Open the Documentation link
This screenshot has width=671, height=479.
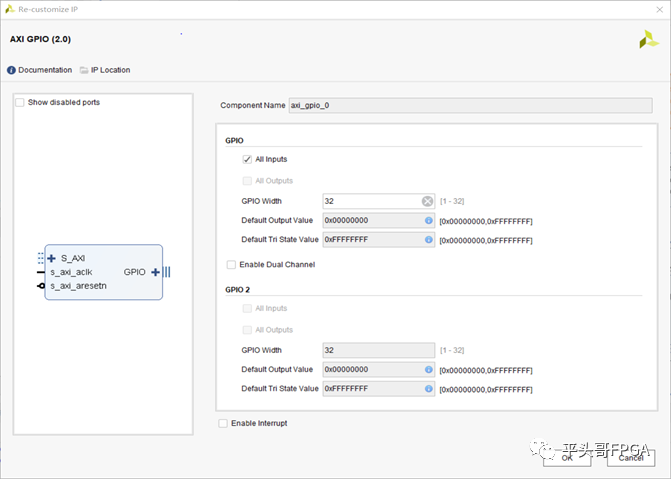(x=45, y=70)
